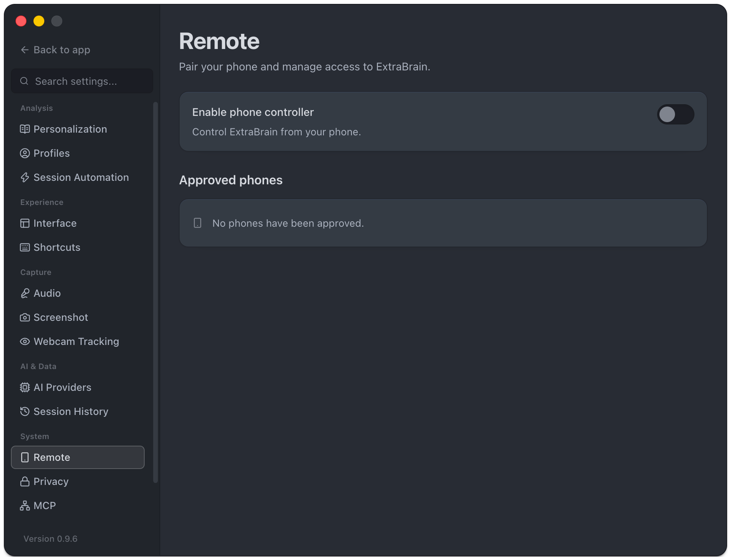Screen dimensions: 731x560
Task: Open Personalization settings
Action: [x=78, y=129]
